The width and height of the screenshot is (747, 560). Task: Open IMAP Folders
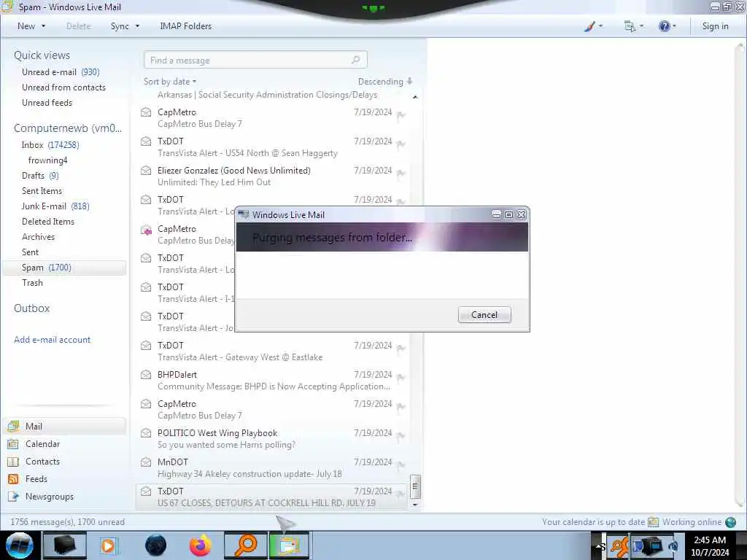pyautogui.click(x=186, y=26)
